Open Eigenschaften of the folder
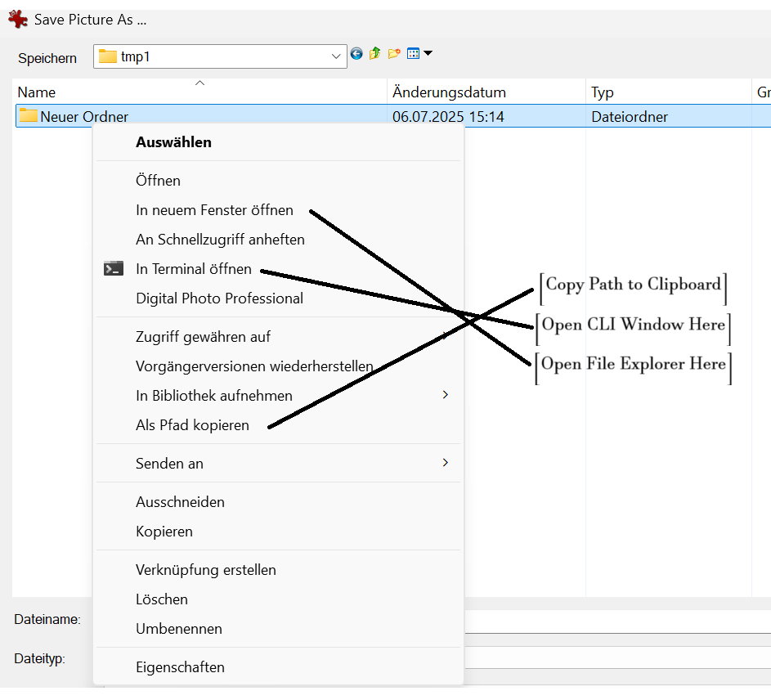 (x=180, y=667)
